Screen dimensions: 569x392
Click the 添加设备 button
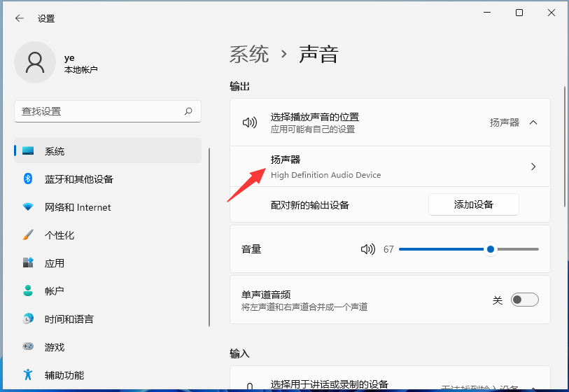tap(473, 204)
